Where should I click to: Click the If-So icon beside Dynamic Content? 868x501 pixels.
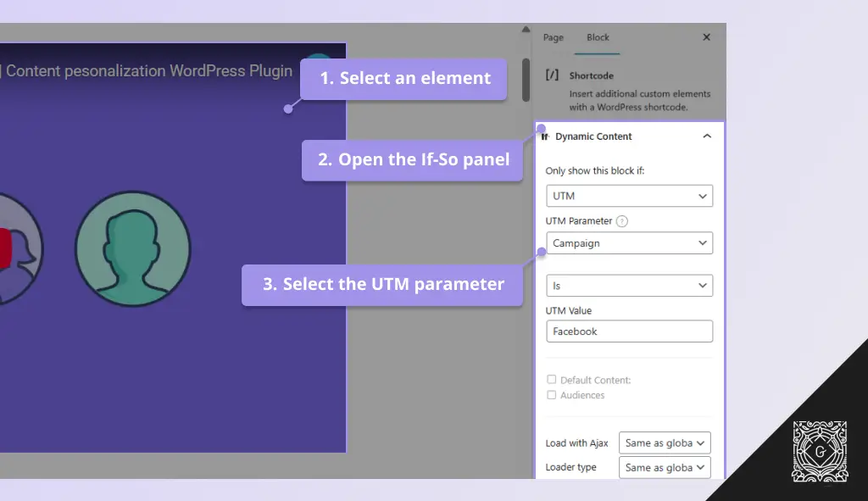pos(542,136)
